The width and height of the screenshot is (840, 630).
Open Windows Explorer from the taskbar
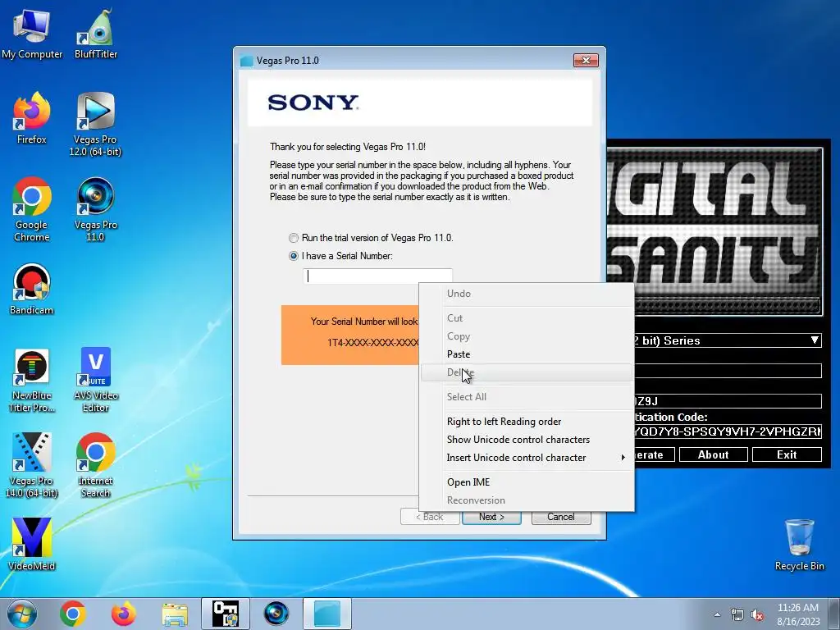(x=175, y=614)
